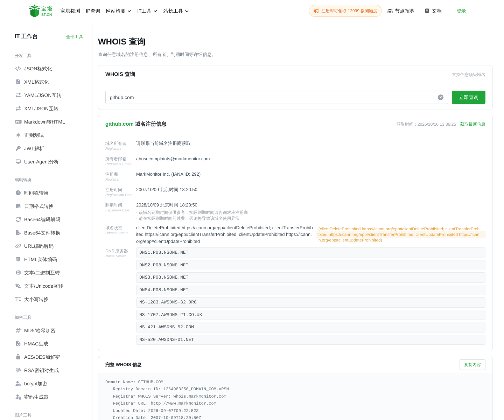Click the 复制内容 button
Viewport: 504px width, 420px height.
(x=472, y=365)
